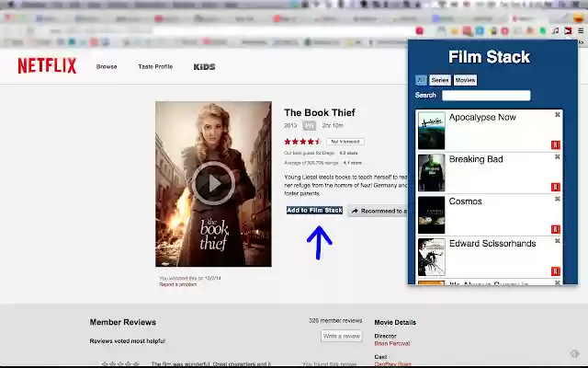The width and height of the screenshot is (588, 368).
Task: Click the Apocalypse Now poster thumbnail
Action: [431, 131]
